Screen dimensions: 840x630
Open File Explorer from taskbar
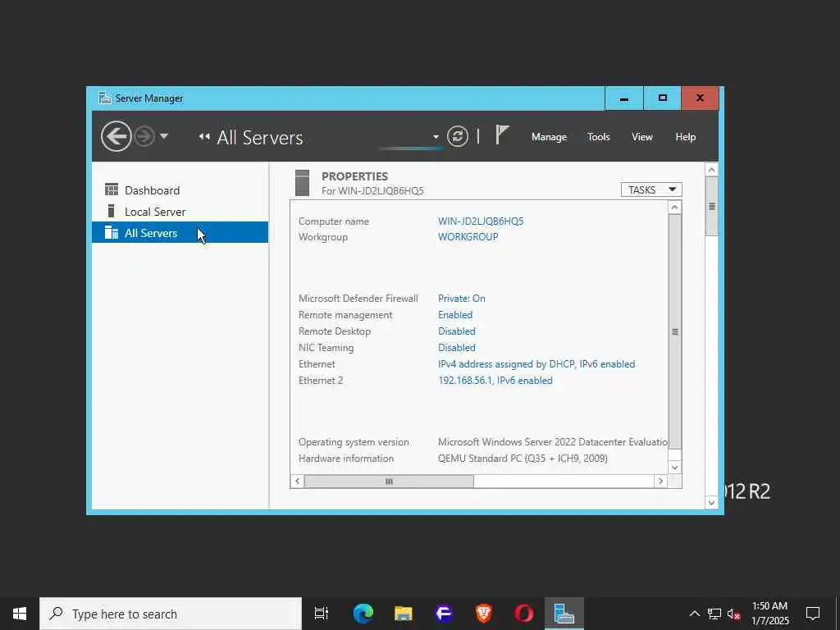tap(404, 614)
